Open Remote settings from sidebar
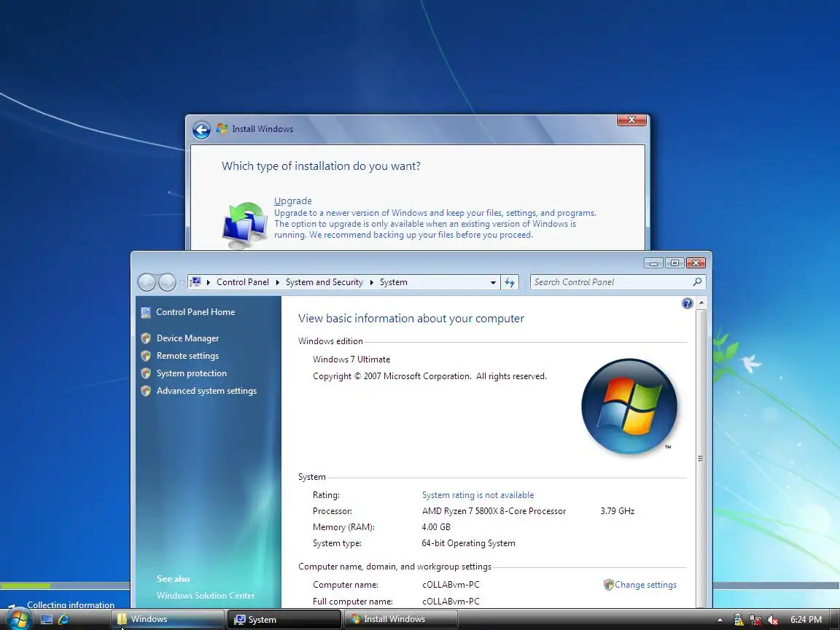Screen dimensions: 840x630 click(x=187, y=356)
